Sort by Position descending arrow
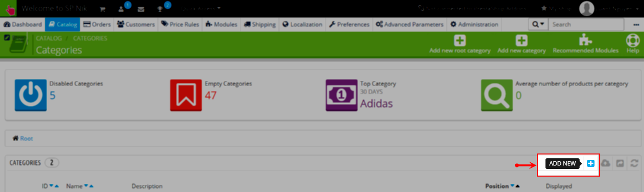 click(x=512, y=186)
